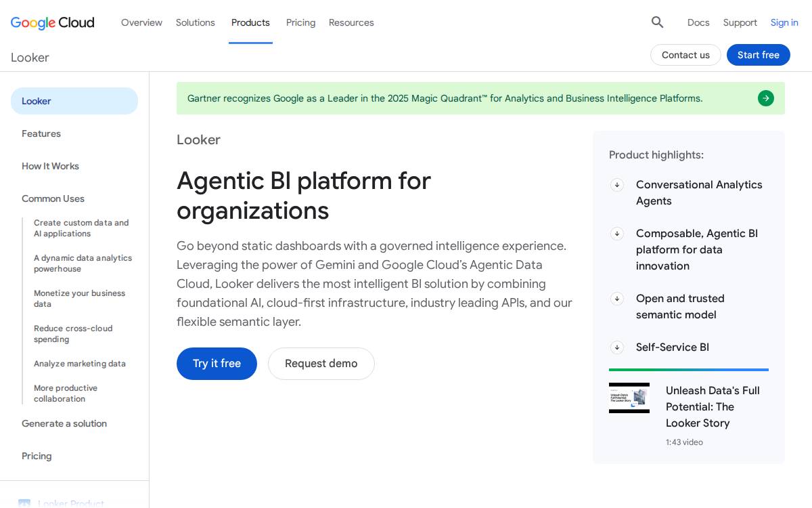
Task: Open the Support link
Action: point(740,22)
